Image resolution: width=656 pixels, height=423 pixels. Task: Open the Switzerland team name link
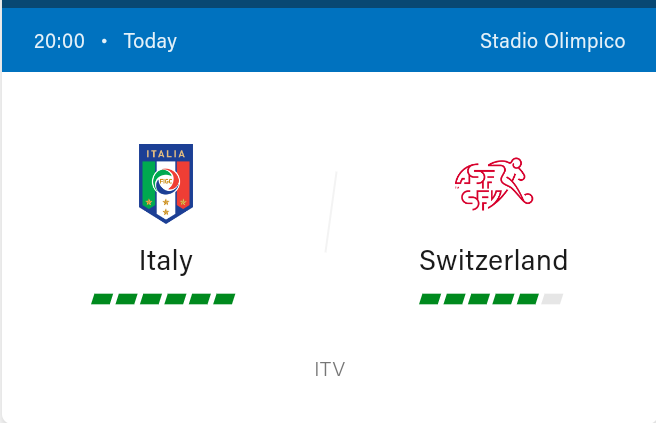(494, 260)
